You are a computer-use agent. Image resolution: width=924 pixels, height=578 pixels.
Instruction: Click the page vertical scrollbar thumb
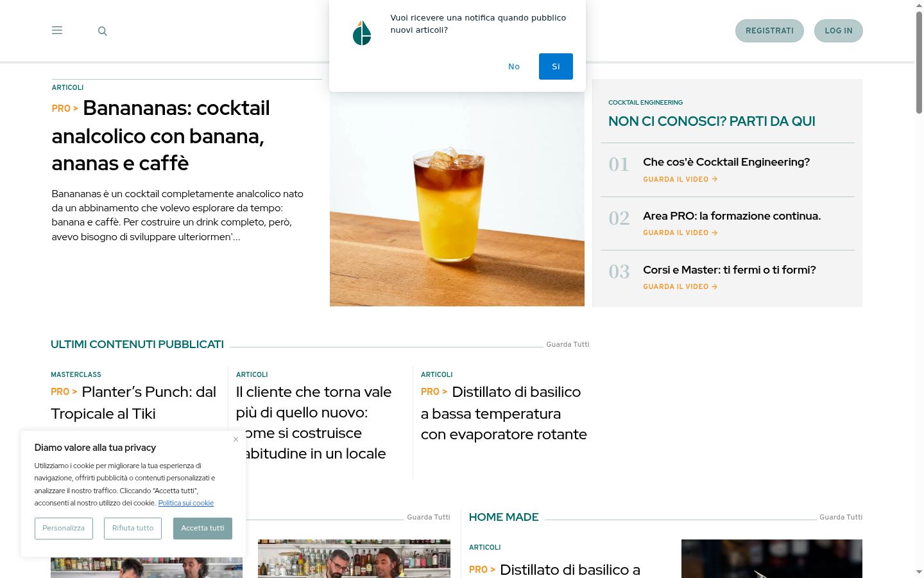919,62
